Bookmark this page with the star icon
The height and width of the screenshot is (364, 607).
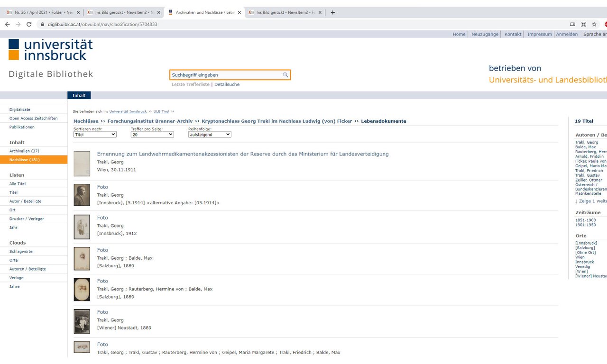(x=594, y=24)
